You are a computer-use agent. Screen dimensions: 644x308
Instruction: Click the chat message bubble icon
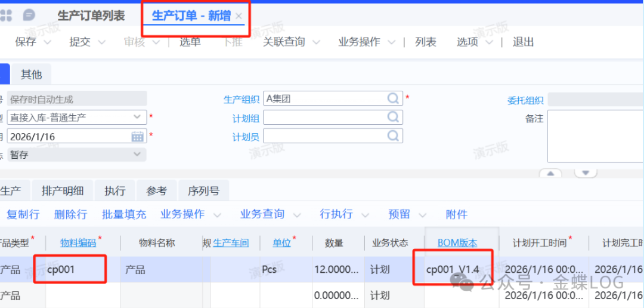tap(29, 16)
